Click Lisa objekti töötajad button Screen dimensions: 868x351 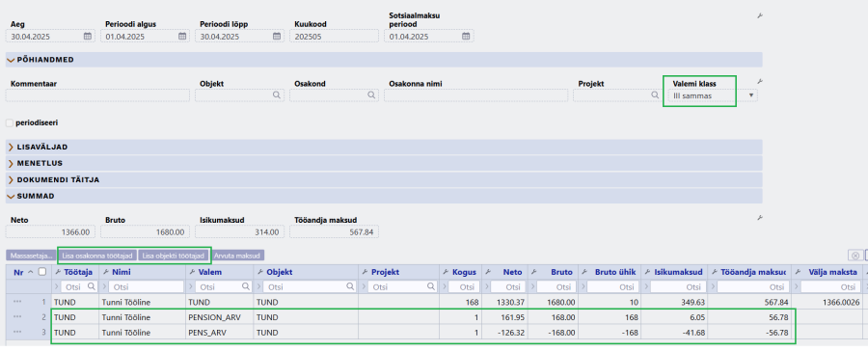click(174, 256)
